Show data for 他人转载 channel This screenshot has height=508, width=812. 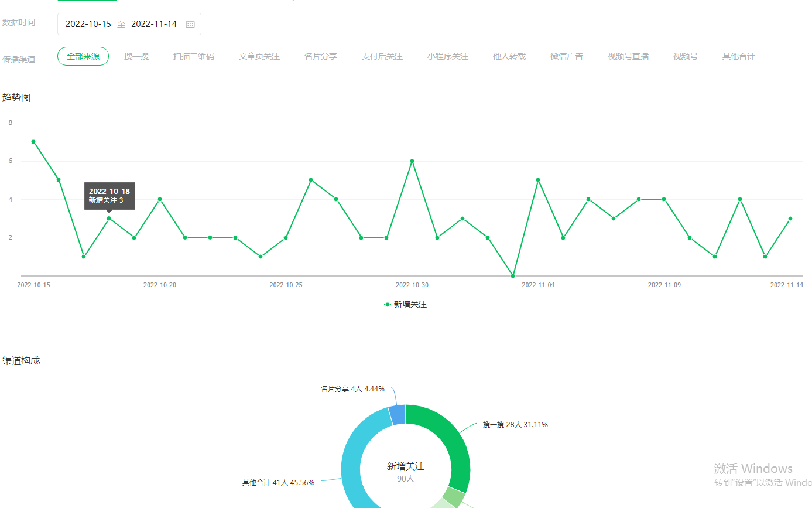[509, 56]
